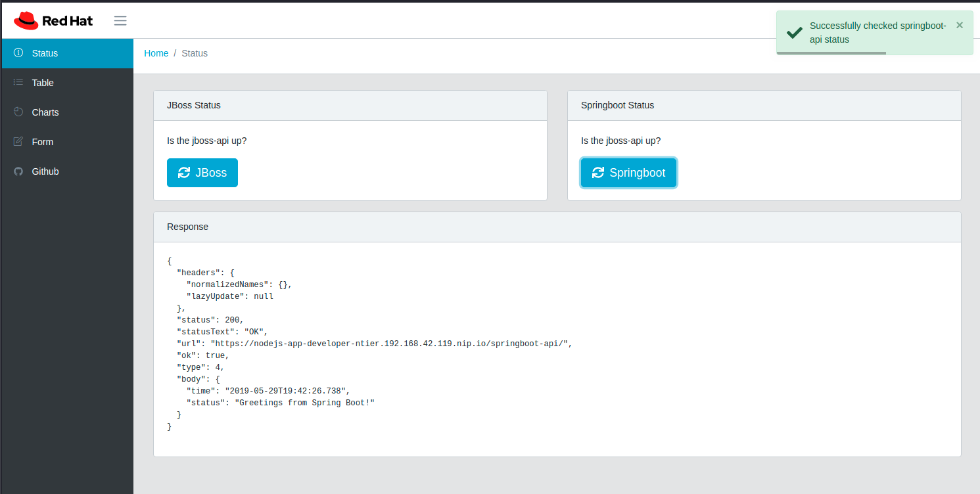Toggle the hamburger sidebar menu
The image size is (980, 494).
[x=120, y=20]
